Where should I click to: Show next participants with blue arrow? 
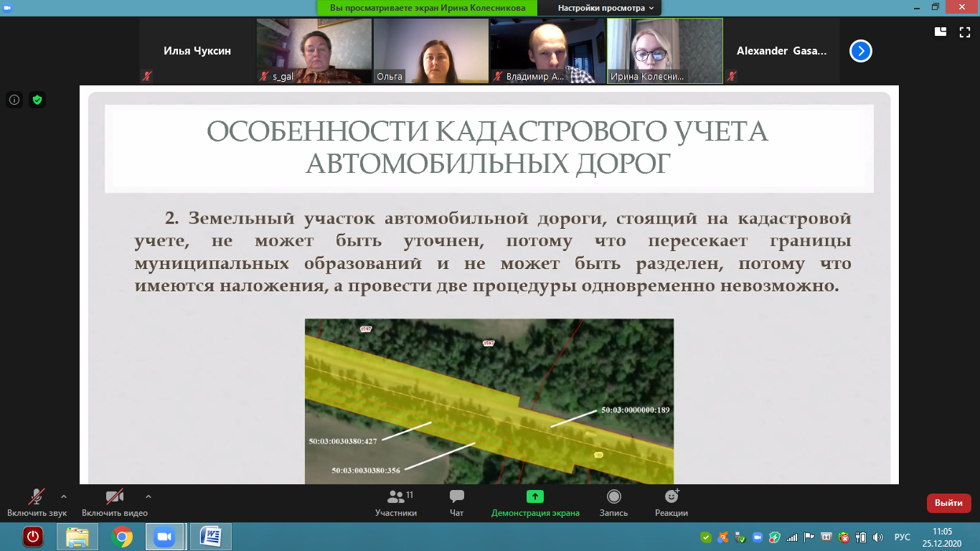pyautogui.click(x=861, y=51)
